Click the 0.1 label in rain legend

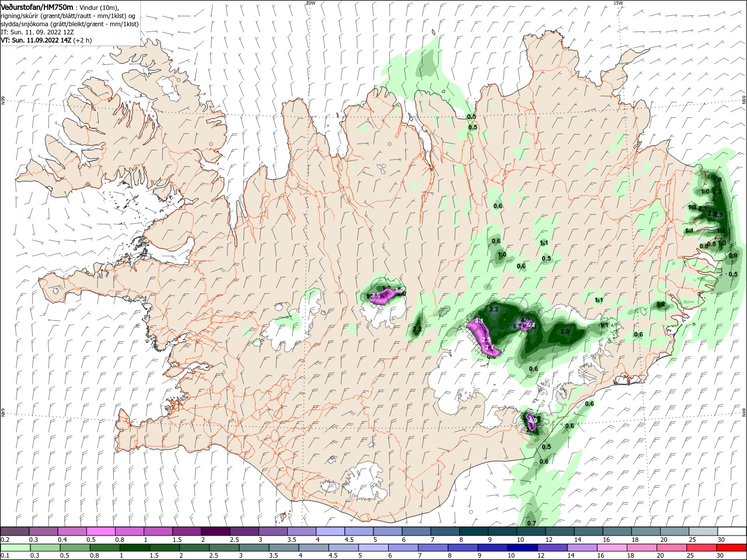pos(5,556)
